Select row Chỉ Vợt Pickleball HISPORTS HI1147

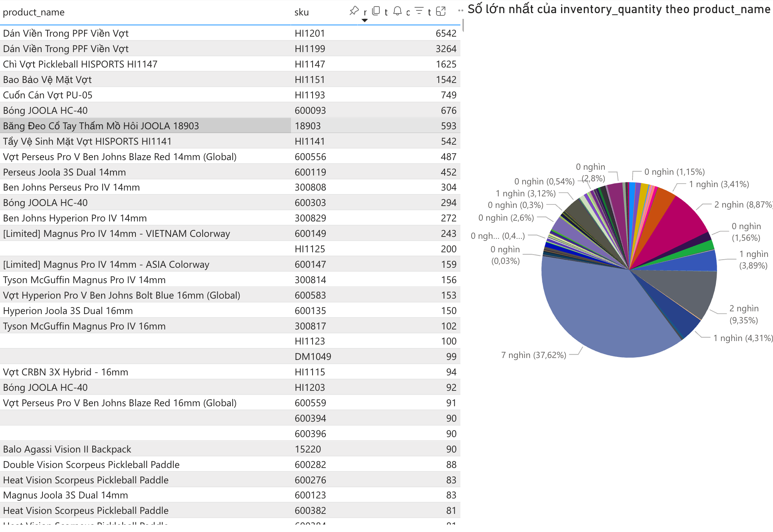coord(230,64)
